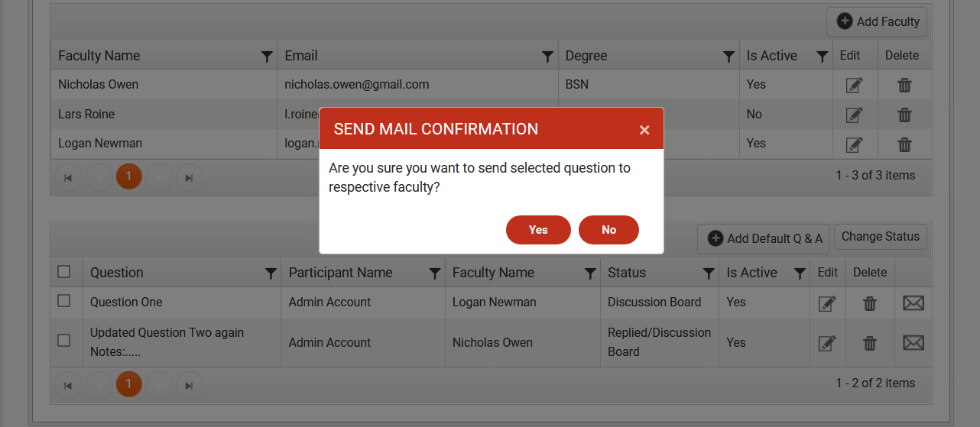The width and height of the screenshot is (980, 427).
Task: Tick the Question One checkbox
Action: 64,301
